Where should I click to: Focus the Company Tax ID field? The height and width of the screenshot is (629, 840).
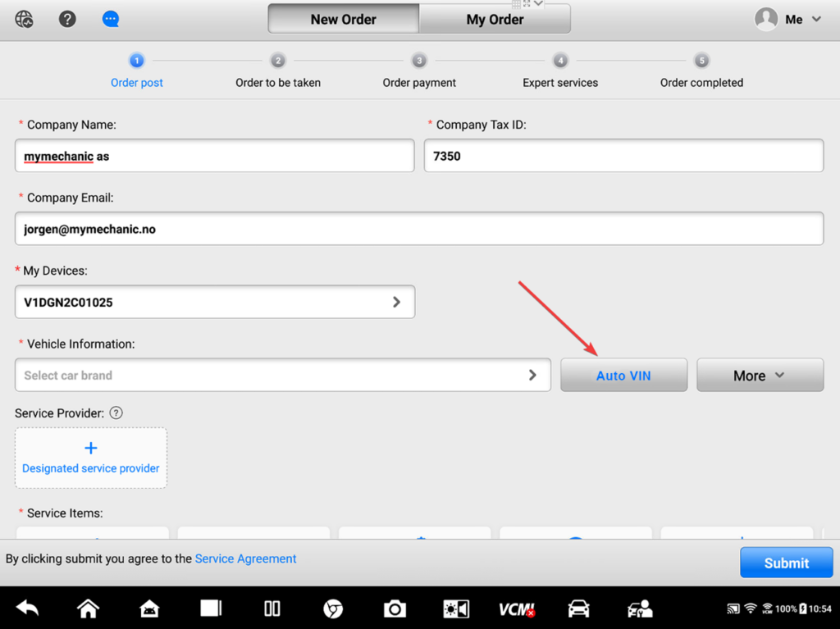623,156
